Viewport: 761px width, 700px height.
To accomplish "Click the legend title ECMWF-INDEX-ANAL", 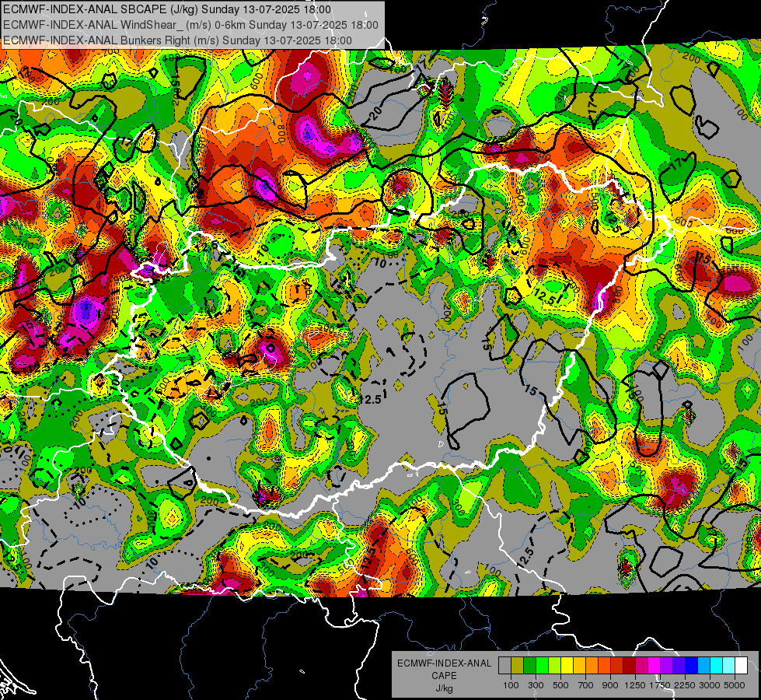I will [x=445, y=663].
